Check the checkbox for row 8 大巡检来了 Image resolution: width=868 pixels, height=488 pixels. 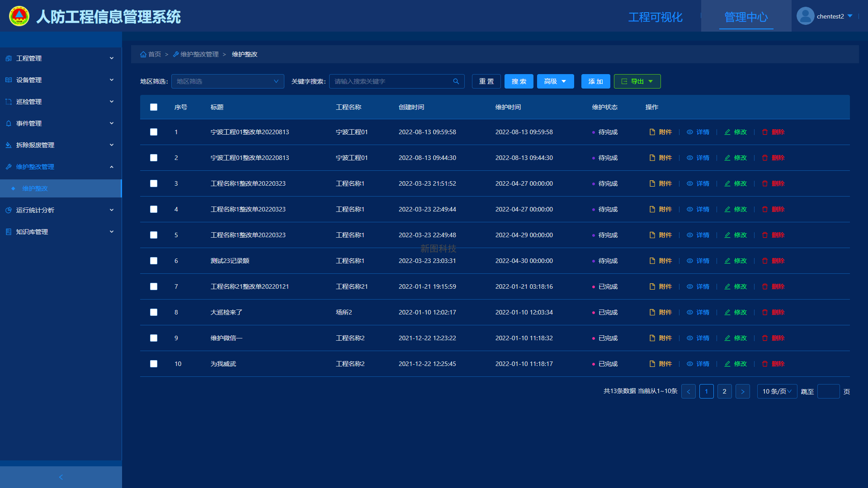(154, 312)
